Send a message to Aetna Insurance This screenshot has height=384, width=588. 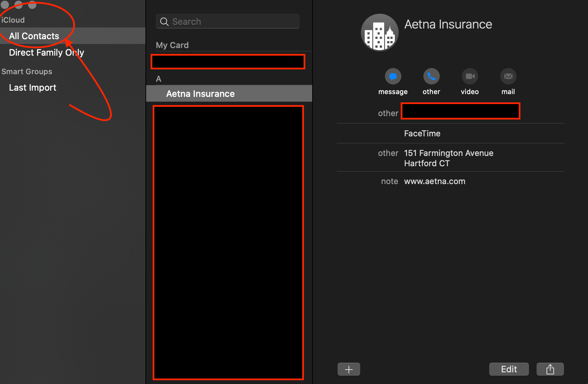click(x=393, y=76)
